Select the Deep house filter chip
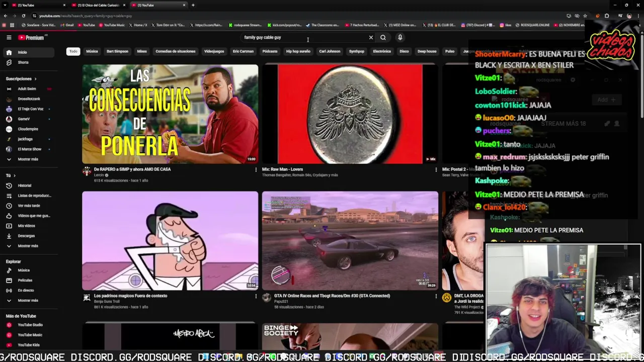 point(427,51)
